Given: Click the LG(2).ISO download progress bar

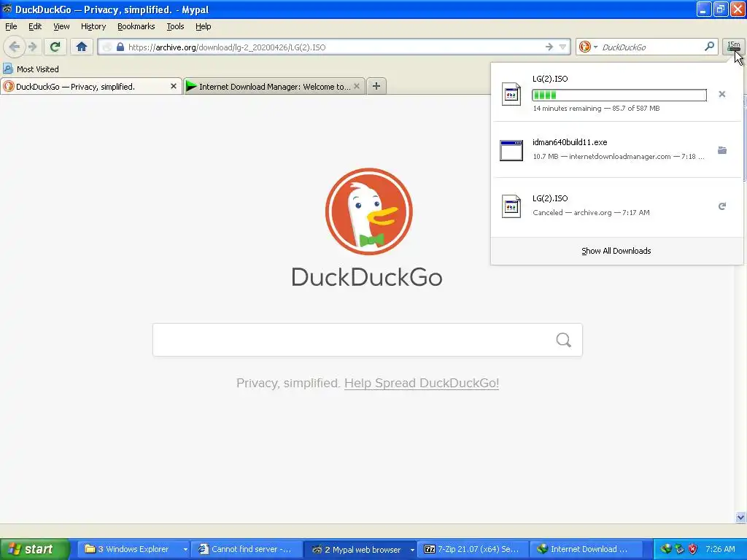Looking at the screenshot, I should coord(619,95).
